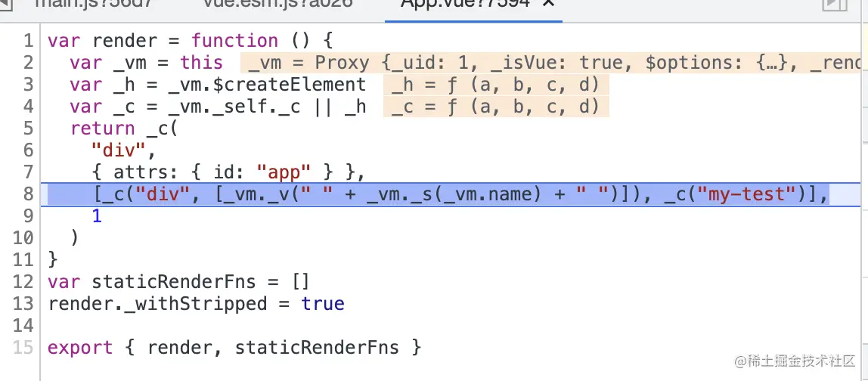Click the inline hint '_h = ƒ (a, b, c, d)'

tap(496, 85)
